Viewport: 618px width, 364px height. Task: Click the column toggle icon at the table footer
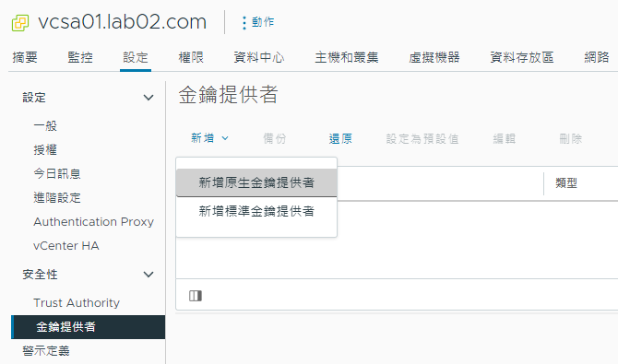coord(196,296)
